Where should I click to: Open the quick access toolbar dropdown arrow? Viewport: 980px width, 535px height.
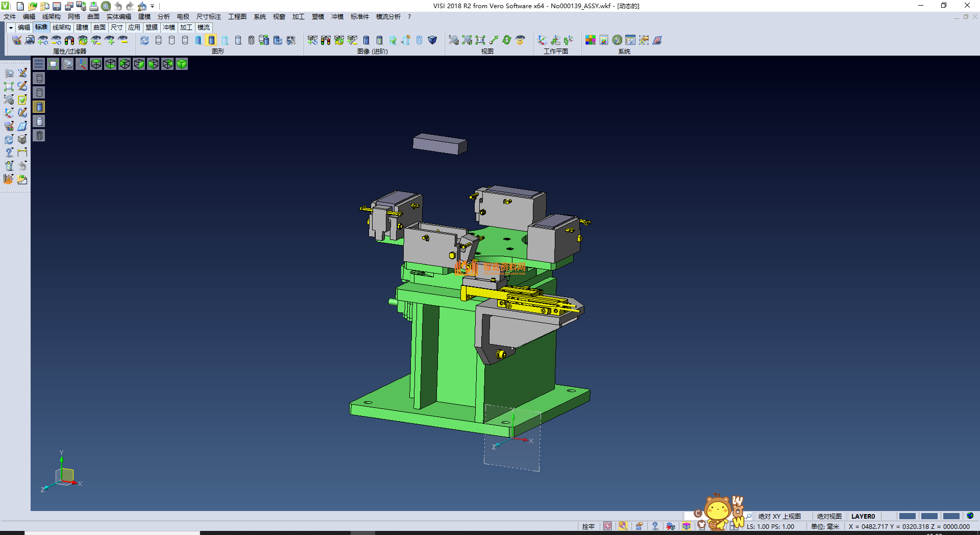(153, 6)
